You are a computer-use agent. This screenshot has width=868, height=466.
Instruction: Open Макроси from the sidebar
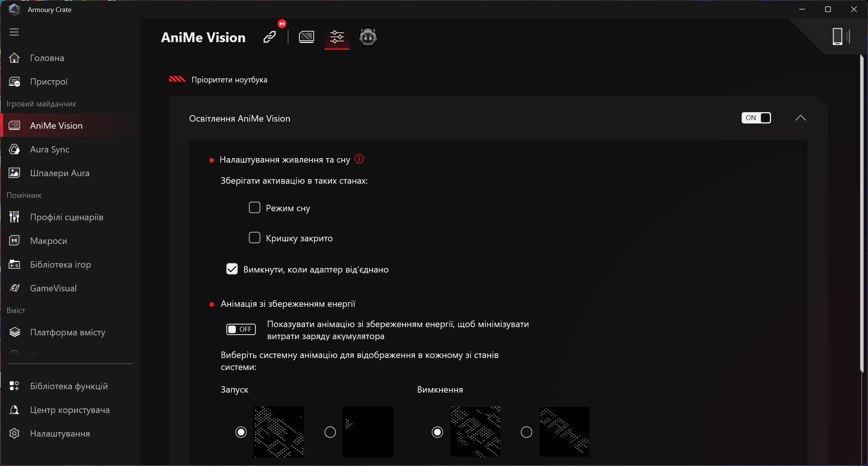[49, 241]
